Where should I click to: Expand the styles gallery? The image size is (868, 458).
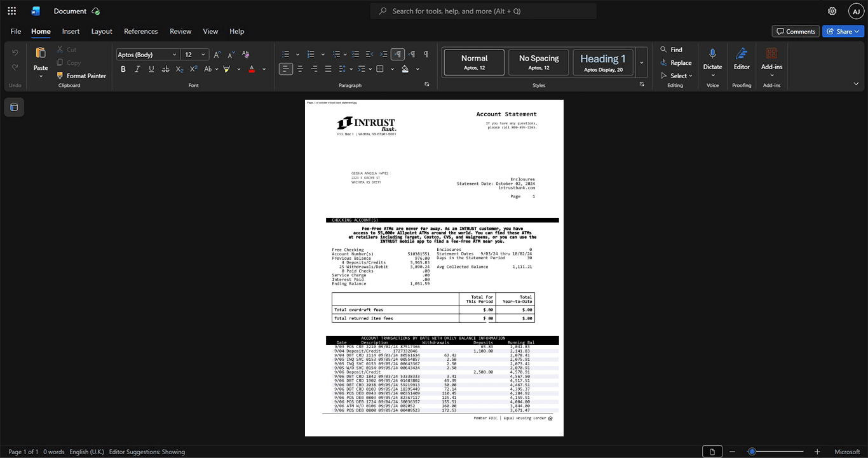tap(642, 62)
